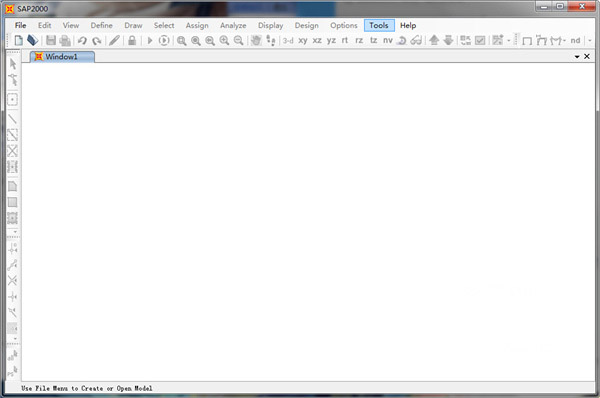Switch to the xy plane view
The image size is (600, 398).
[x=303, y=40]
